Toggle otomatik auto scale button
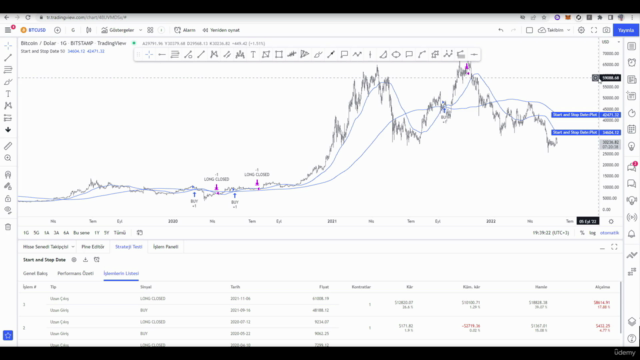 pos(609,233)
